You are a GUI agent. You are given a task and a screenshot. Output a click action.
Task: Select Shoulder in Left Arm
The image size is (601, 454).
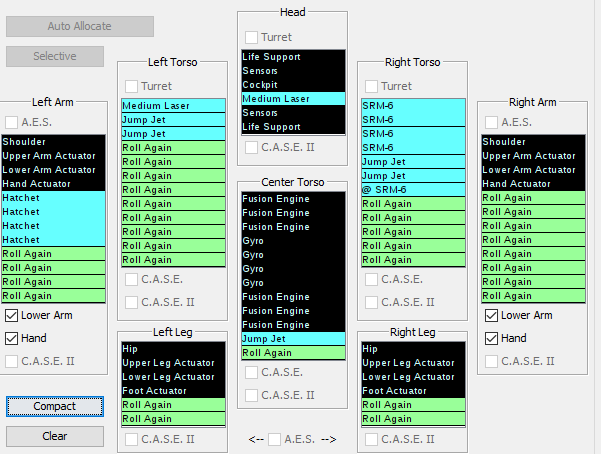53,142
